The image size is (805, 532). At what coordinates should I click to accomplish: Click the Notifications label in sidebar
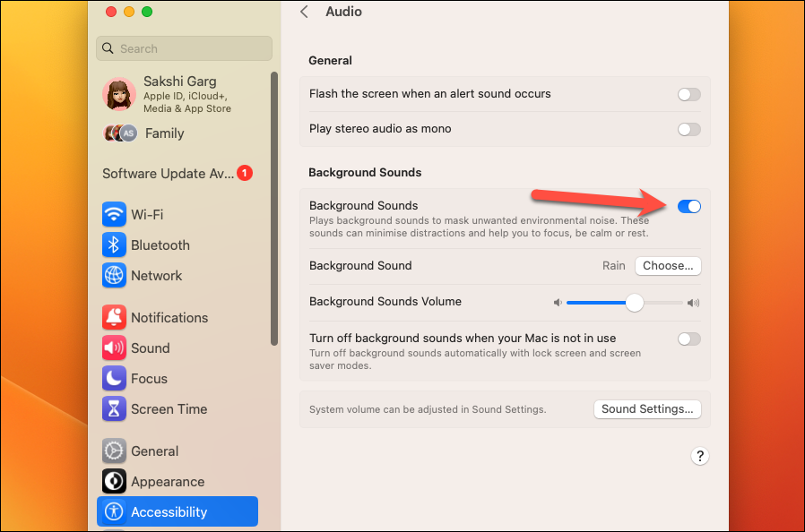pos(169,318)
